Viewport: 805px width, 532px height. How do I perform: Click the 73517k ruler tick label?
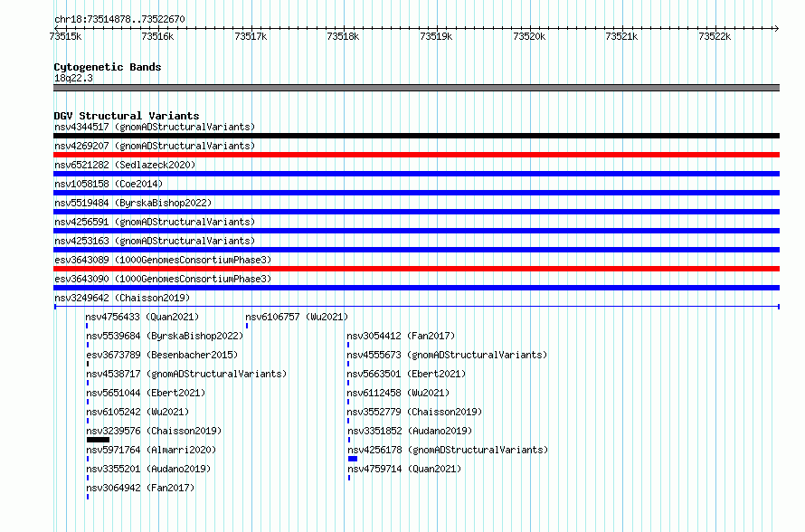[x=251, y=36]
